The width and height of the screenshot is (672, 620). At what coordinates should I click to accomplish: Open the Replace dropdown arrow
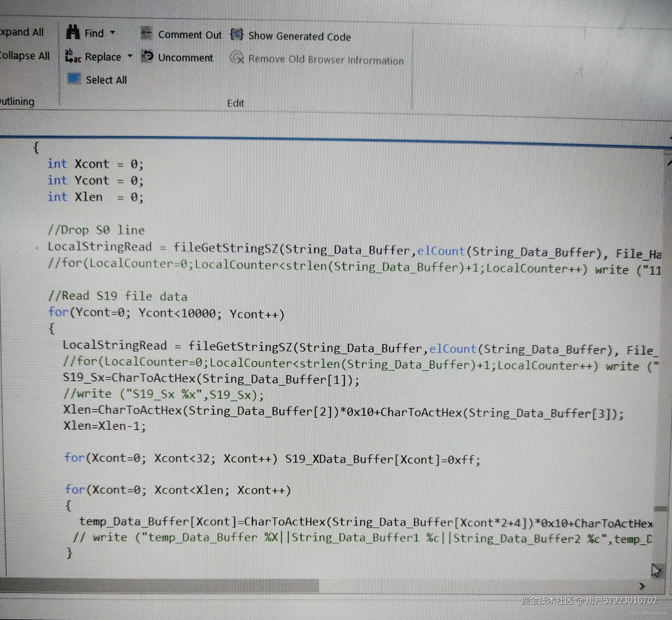(130, 56)
